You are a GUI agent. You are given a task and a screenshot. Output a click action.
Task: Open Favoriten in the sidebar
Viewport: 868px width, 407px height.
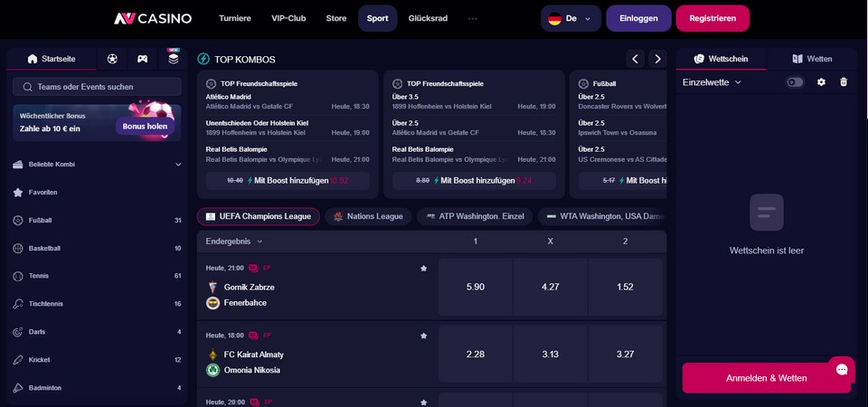tap(97, 192)
